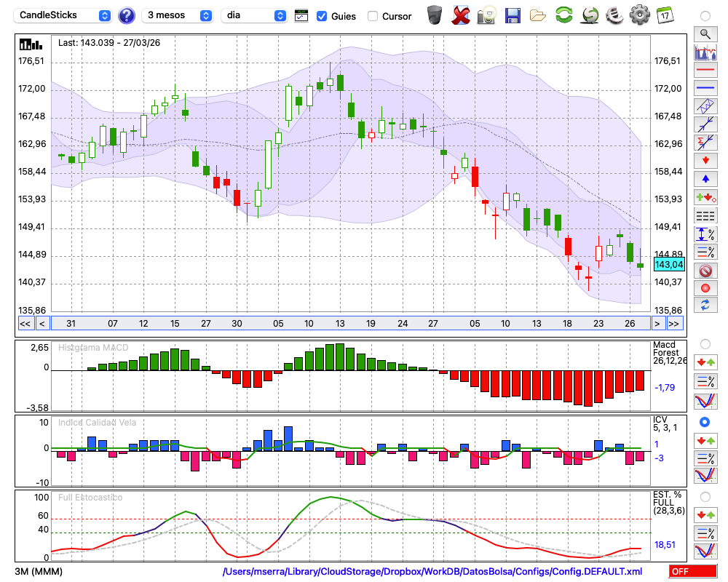Viewport: 728px width, 582px height.
Task: Click the green refresh arrows icon
Action: click(563, 15)
